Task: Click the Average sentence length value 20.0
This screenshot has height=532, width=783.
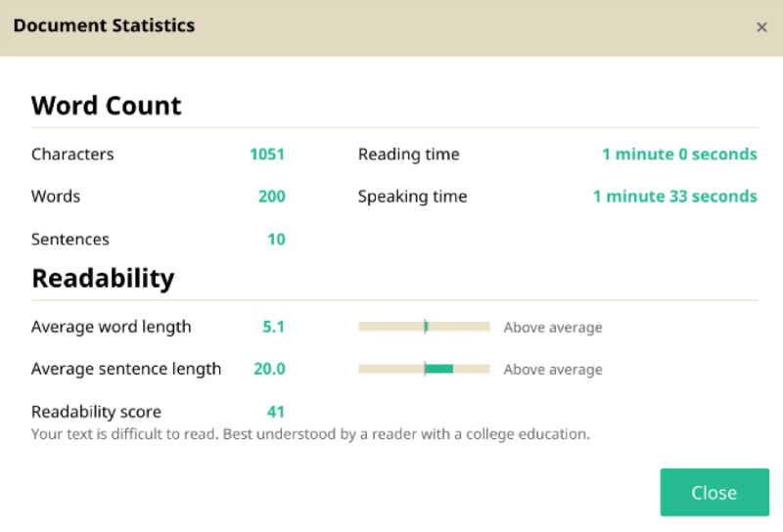Action: pos(269,369)
